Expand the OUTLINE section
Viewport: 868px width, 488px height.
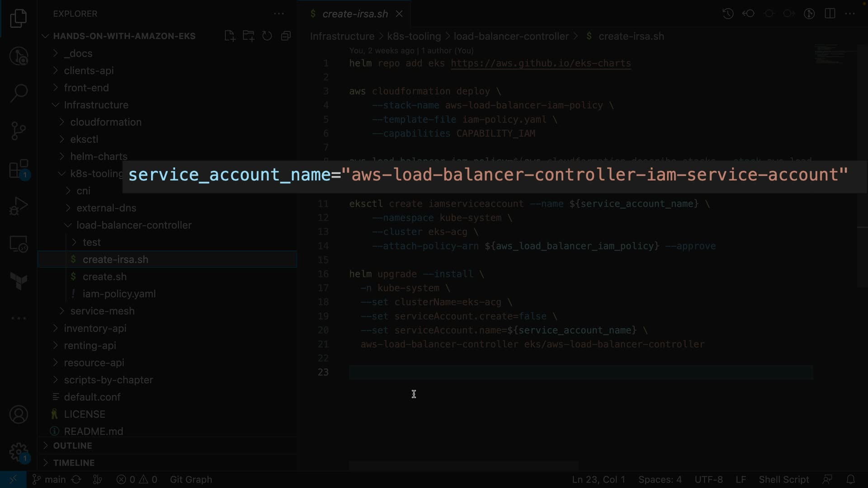point(72,446)
